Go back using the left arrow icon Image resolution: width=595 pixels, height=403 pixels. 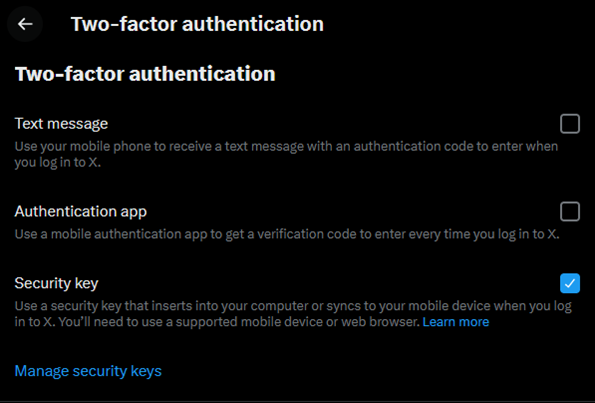coord(25,24)
